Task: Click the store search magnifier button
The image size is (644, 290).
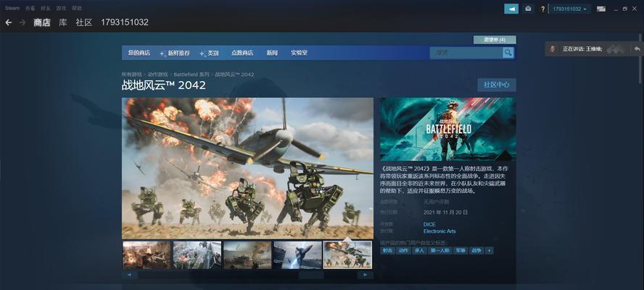Action: point(508,53)
